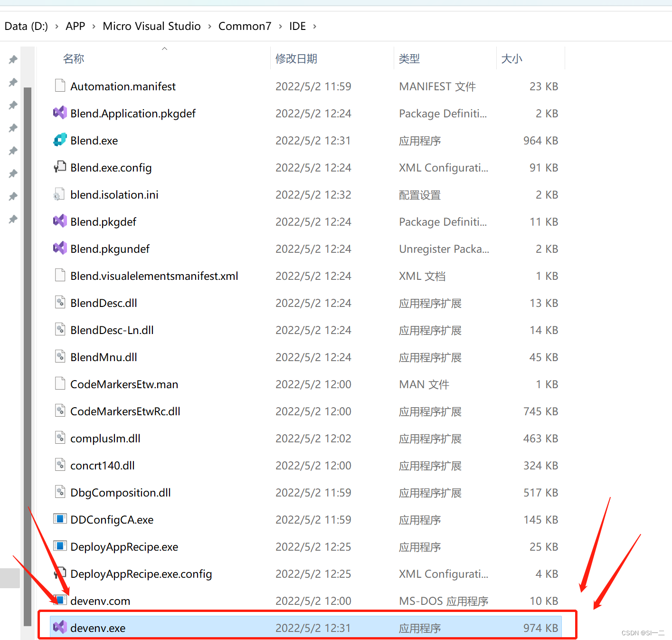The image size is (672, 640).
Task: Click the BlendMnu.dll file icon
Action: coord(60,356)
